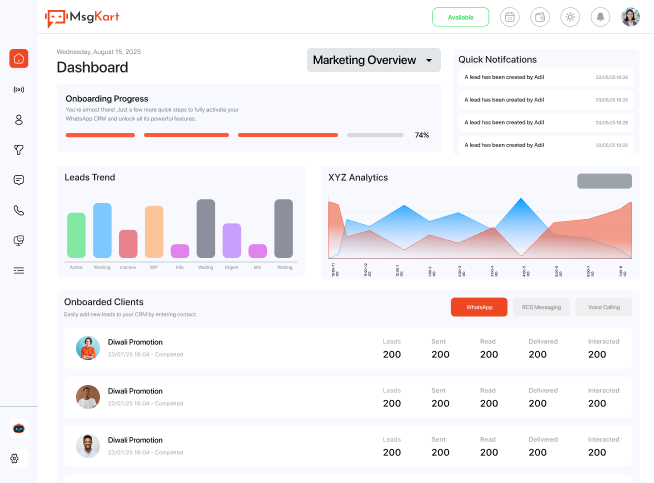
Task: Click the 74% progress value
Action: 422,135
